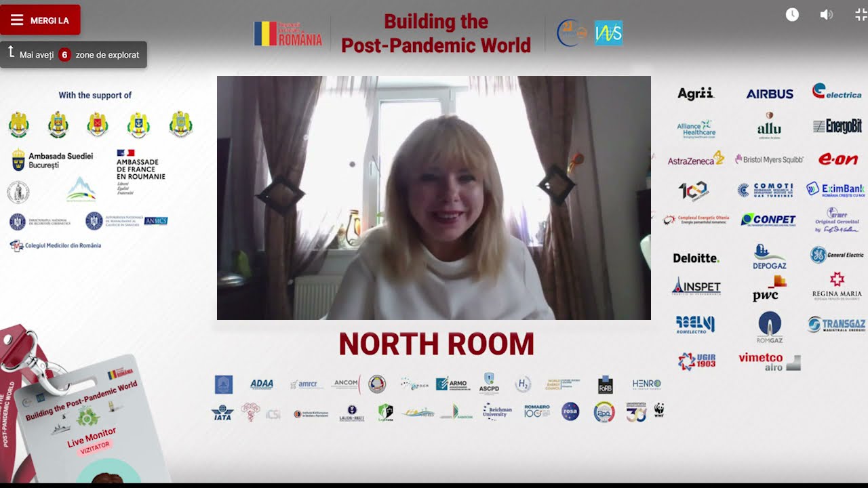Click the AstraZeneca sponsor logo

click(696, 159)
